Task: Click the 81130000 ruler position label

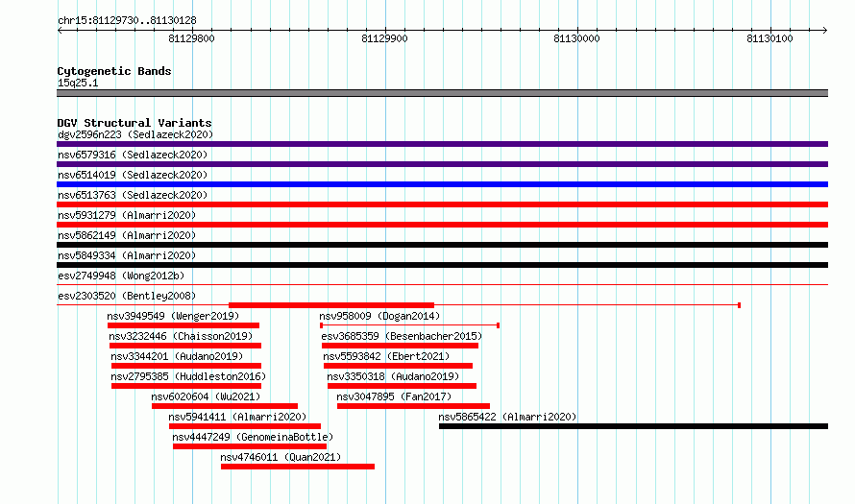Action: click(x=577, y=38)
